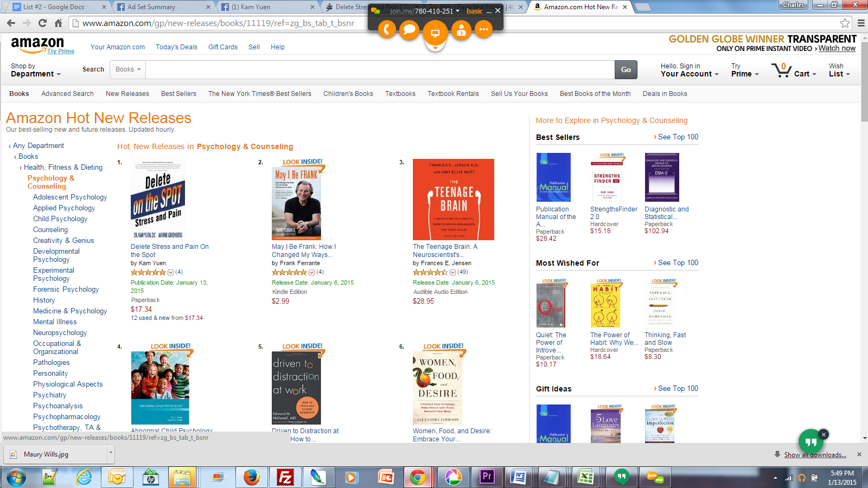Image resolution: width=868 pixels, height=488 pixels.
Task: Launch Firefox from the taskbar
Action: click(x=251, y=477)
